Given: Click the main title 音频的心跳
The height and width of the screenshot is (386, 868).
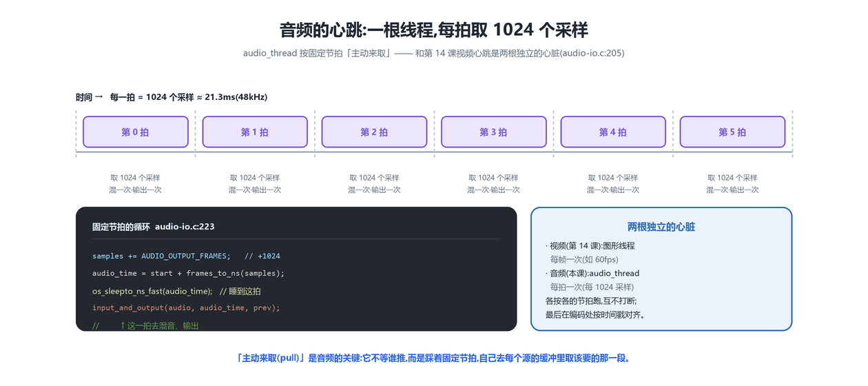Looking at the screenshot, I should click(x=434, y=30).
